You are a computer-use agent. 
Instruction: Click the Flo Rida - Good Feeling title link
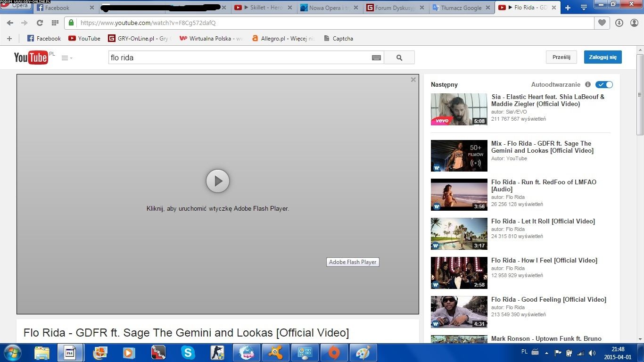tap(549, 300)
